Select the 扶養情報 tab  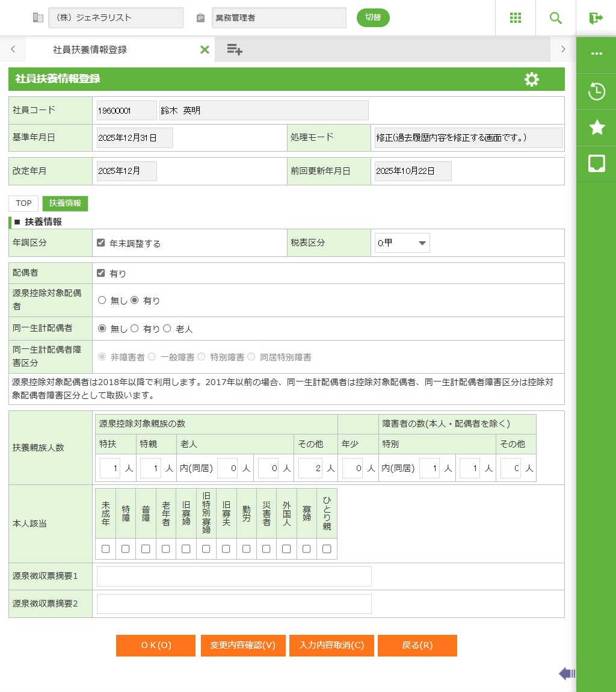pyautogui.click(x=65, y=203)
